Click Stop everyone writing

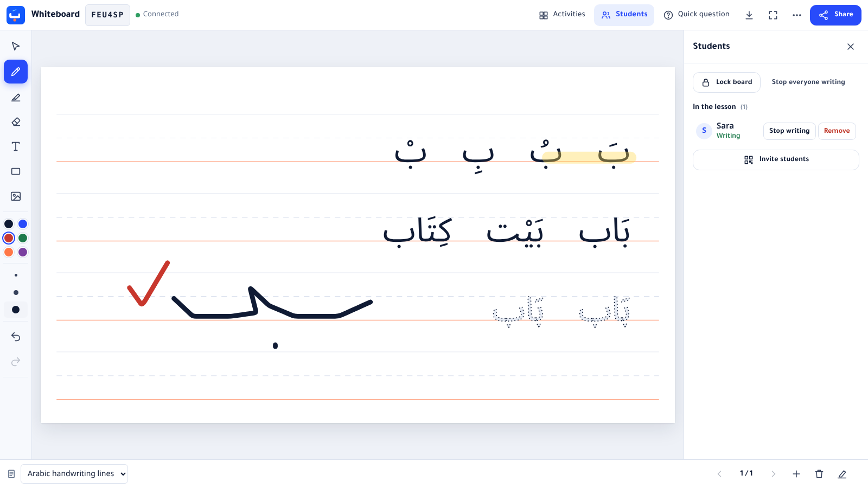click(808, 82)
